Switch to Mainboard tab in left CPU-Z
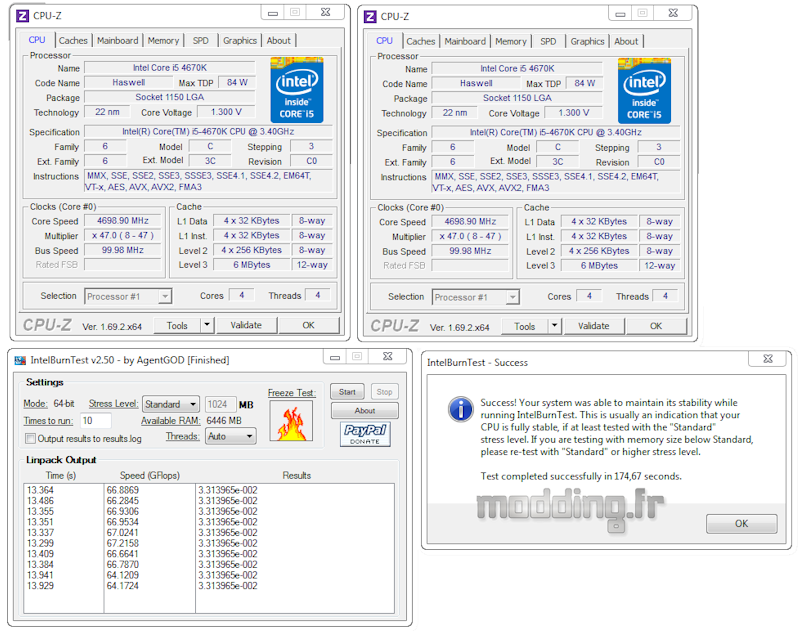Viewport: 800px width, 631px height. click(x=117, y=40)
